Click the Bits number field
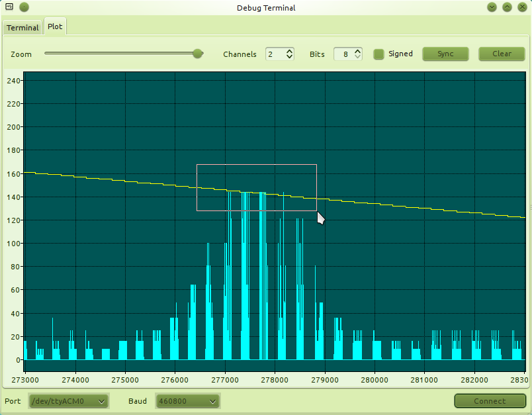This screenshot has width=532, height=415. (344, 54)
